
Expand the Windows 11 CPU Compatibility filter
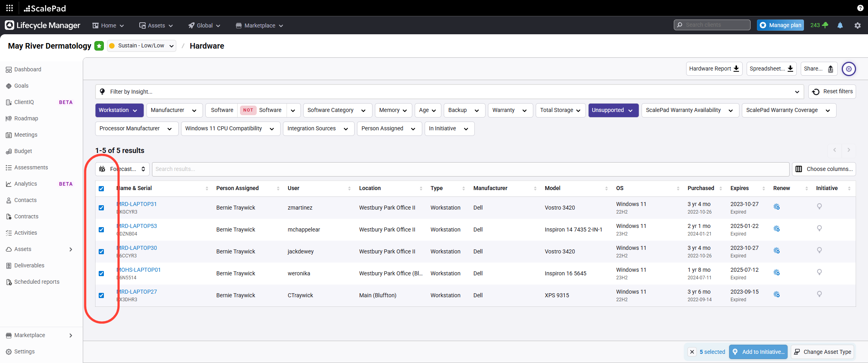[x=230, y=129]
